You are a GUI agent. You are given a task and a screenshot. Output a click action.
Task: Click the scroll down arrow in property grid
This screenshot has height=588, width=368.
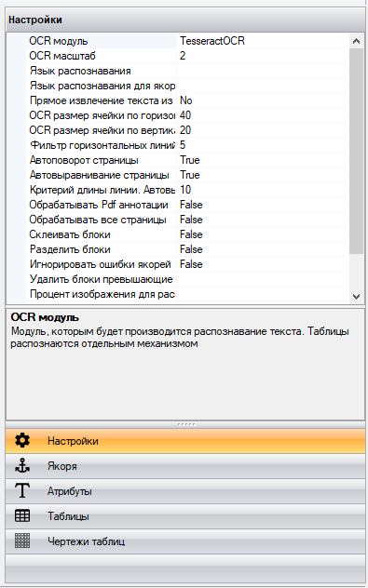point(357,296)
